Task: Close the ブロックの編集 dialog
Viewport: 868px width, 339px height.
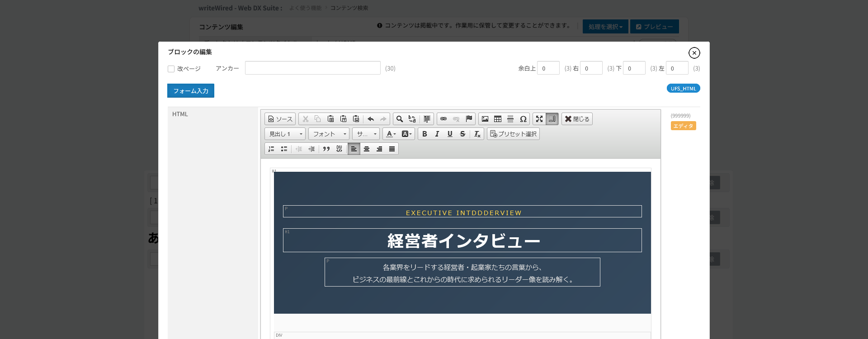Action: click(694, 53)
